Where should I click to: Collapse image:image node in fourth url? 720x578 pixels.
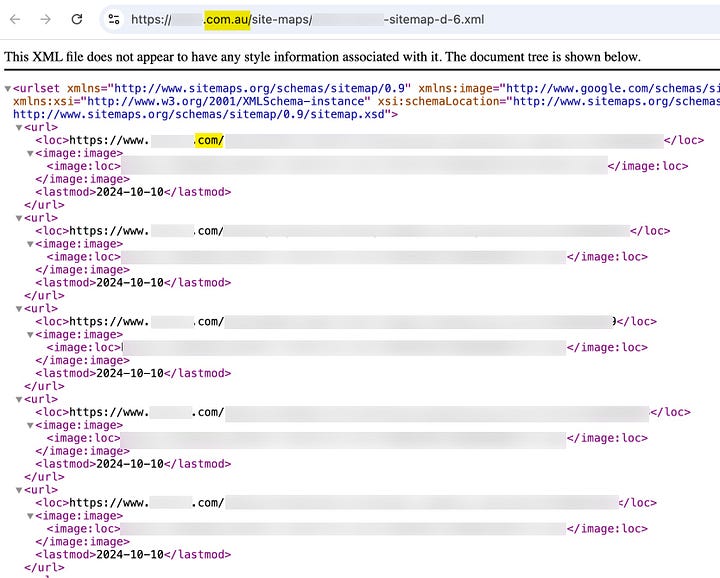click(30, 426)
